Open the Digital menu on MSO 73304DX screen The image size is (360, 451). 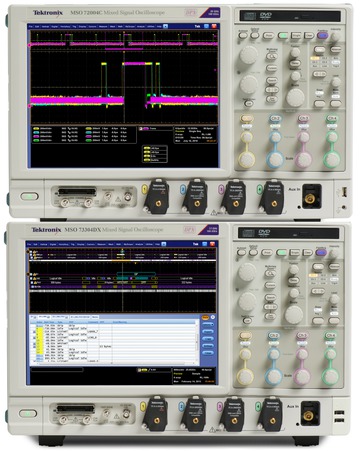(53, 244)
